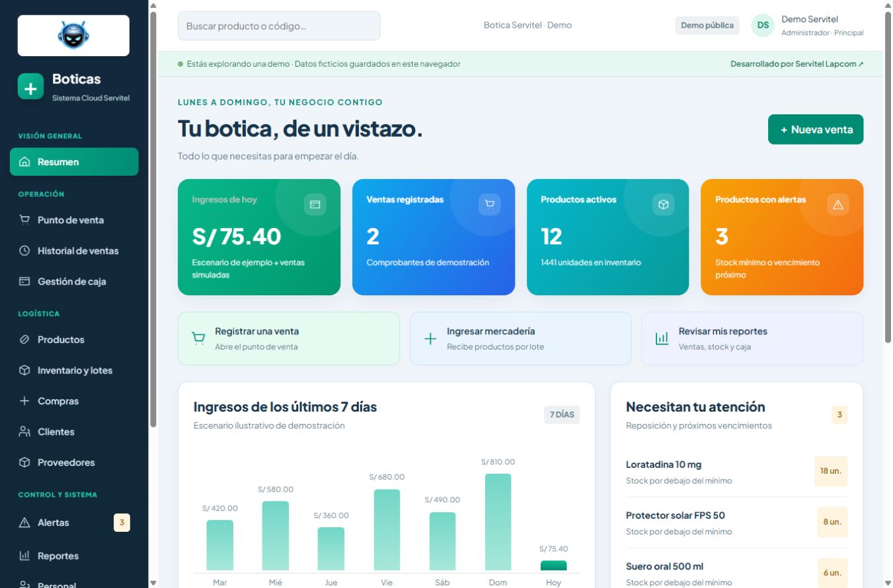Viewport: 893px width, 588px height.
Task: Click the Buscar producto o código search field
Action: pyautogui.click(x=279, y=26)
